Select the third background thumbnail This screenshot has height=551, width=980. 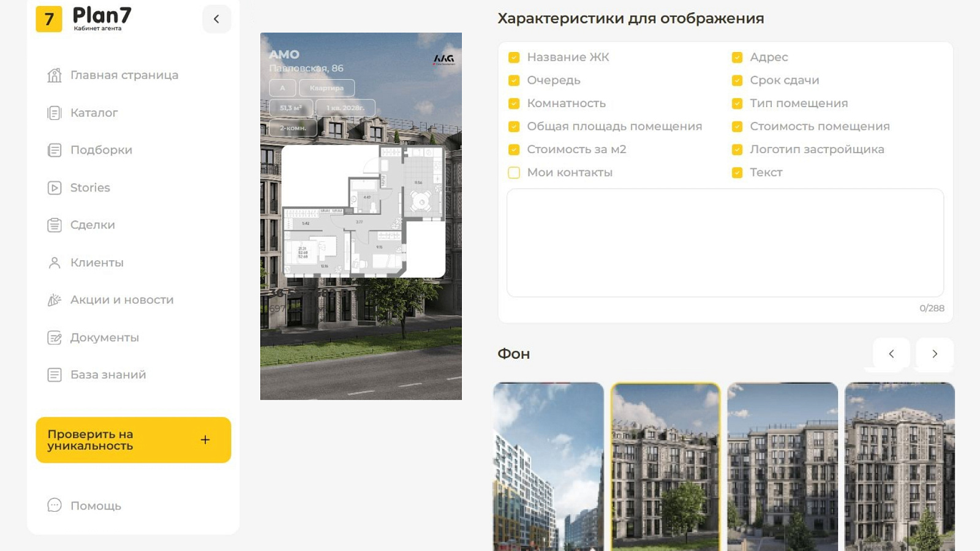(783, 467)
